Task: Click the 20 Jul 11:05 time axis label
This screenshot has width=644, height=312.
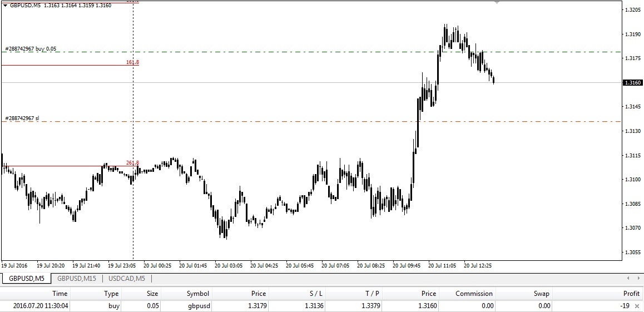Action: [442, 266]
